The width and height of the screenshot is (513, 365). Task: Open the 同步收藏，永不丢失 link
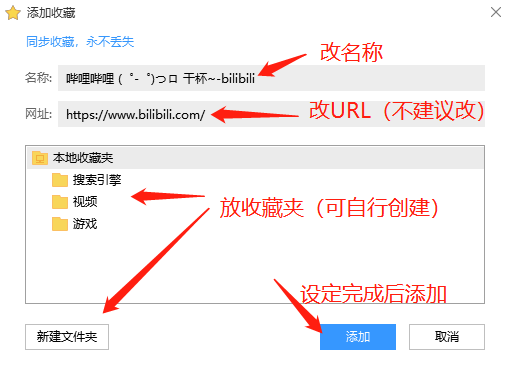click(x=80, y=42)
